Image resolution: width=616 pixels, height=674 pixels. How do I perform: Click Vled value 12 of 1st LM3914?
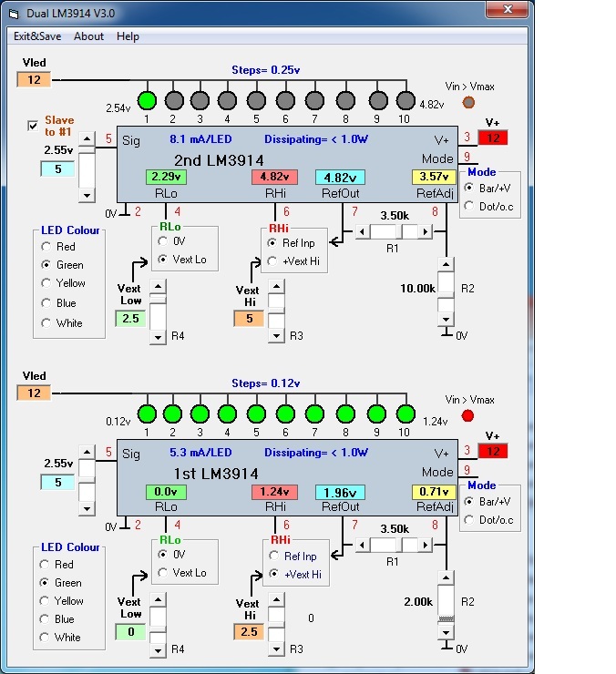coord(34,393)
